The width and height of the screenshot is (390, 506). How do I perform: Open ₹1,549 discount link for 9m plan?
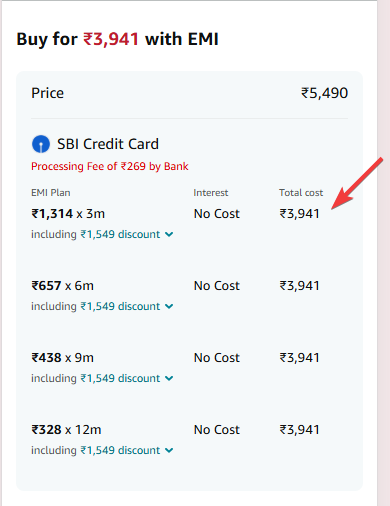point(120,378)
